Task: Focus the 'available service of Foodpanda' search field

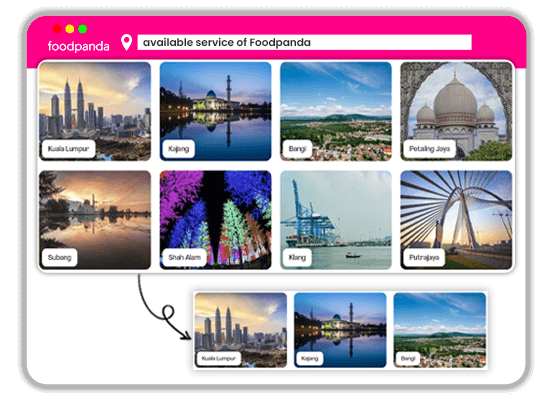Action: pos(304,42)
